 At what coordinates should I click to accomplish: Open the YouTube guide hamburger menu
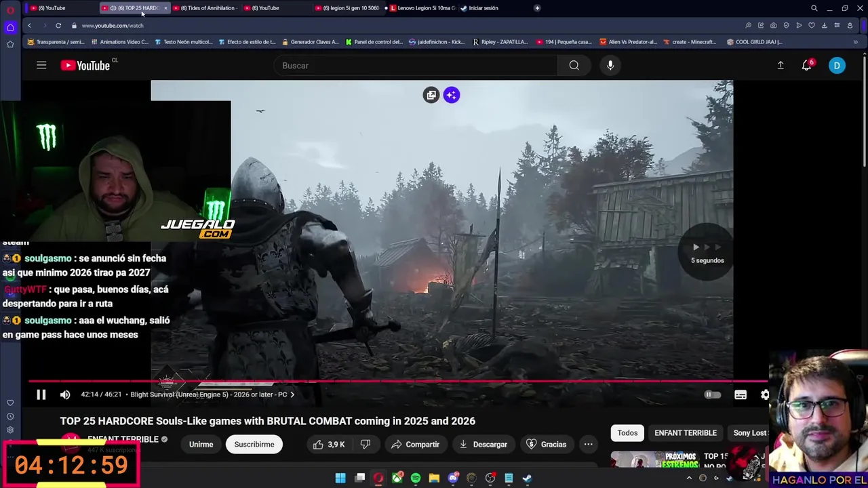point(41,65)
